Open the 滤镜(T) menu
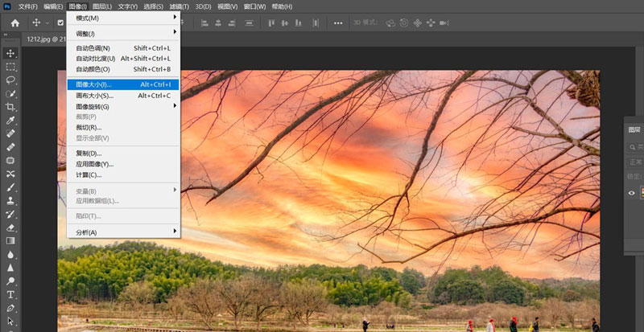The image size is (644, 332). pyautogui.click(x=174, y=6)
